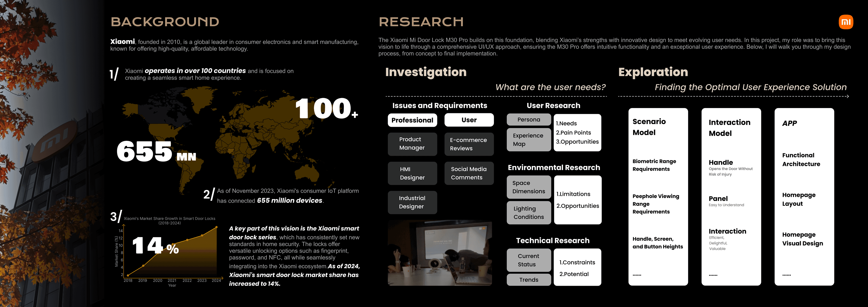Click the market share chart title
Viewport: 868px width, 307px height.
coord(169,221)
